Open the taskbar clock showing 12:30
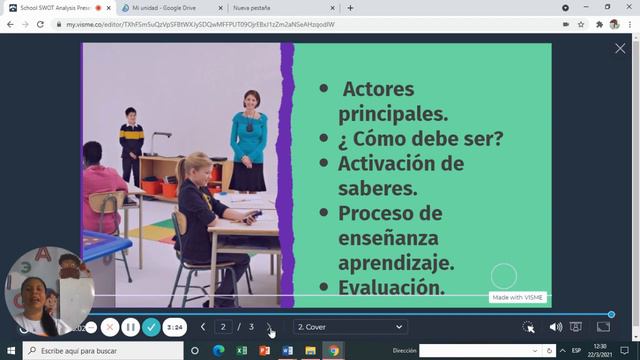 [x=600, y=351]
